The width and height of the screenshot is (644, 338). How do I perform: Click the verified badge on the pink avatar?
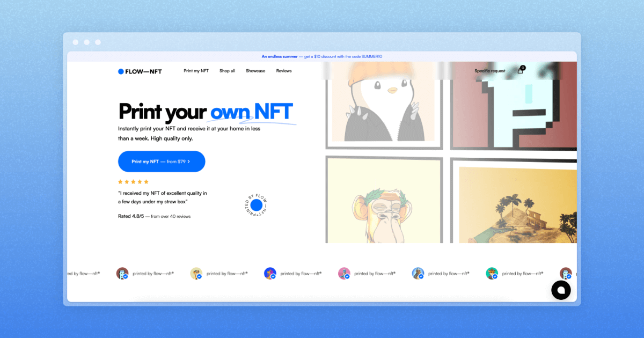tap(348, 276)
